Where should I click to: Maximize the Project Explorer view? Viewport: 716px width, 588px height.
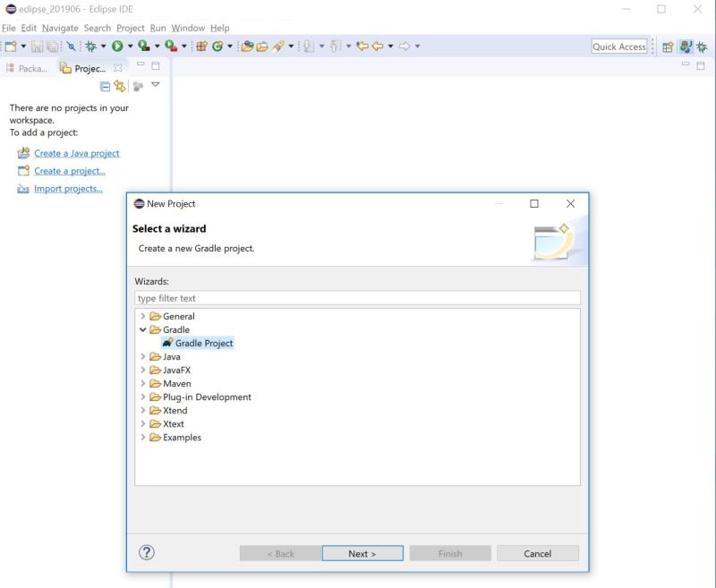(156, 65)
